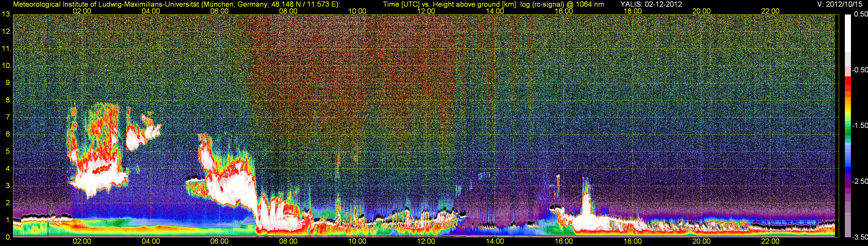
Task: Click the -3.50 color scale label
Action: [x=859, y=237]
